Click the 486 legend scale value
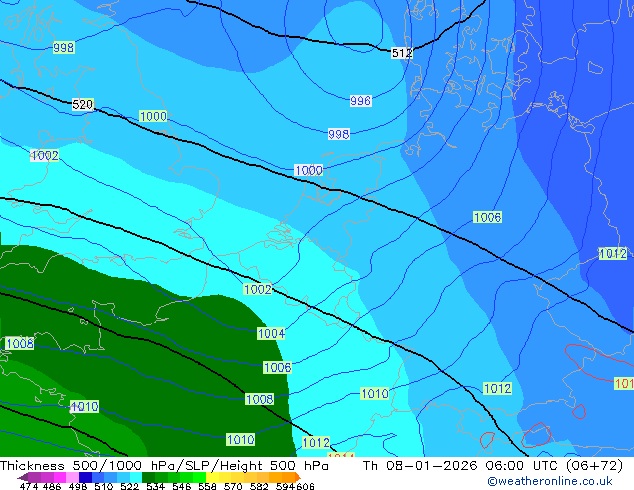This screenshot has height=490, width=634. (x=52, y=486)
